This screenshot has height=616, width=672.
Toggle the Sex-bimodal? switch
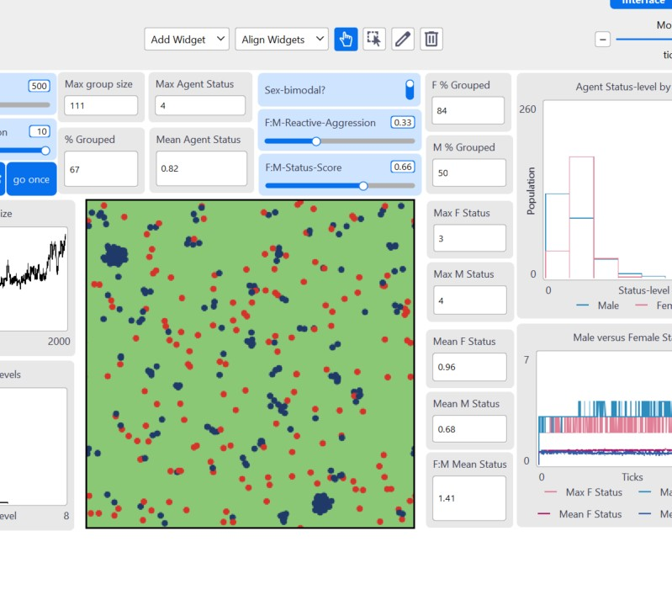click(410, 89)
